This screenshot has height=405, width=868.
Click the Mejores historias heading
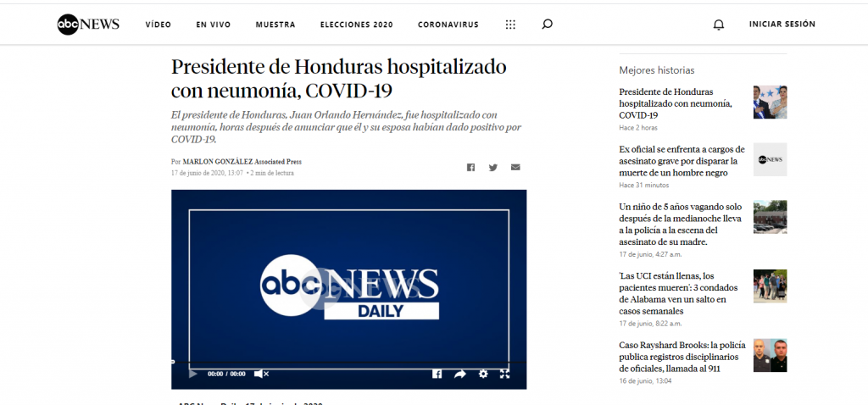click(657, 70)
